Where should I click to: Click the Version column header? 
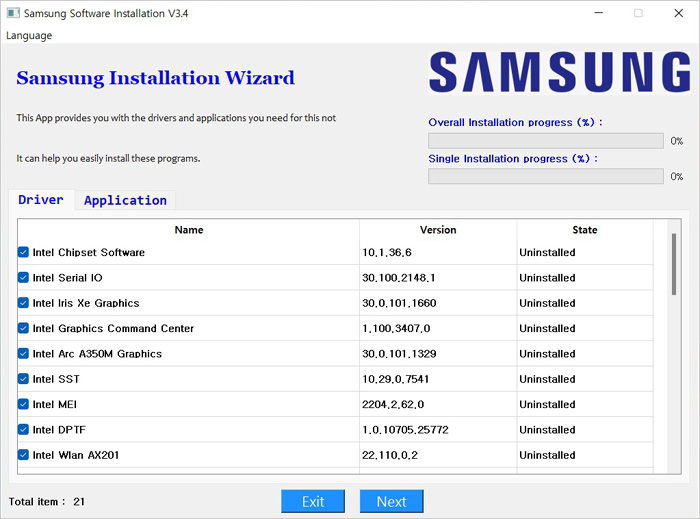click(438, 230)
